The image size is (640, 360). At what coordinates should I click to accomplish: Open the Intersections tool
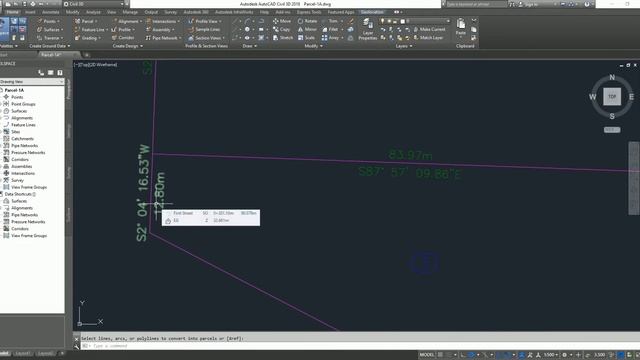coord(162,21)
